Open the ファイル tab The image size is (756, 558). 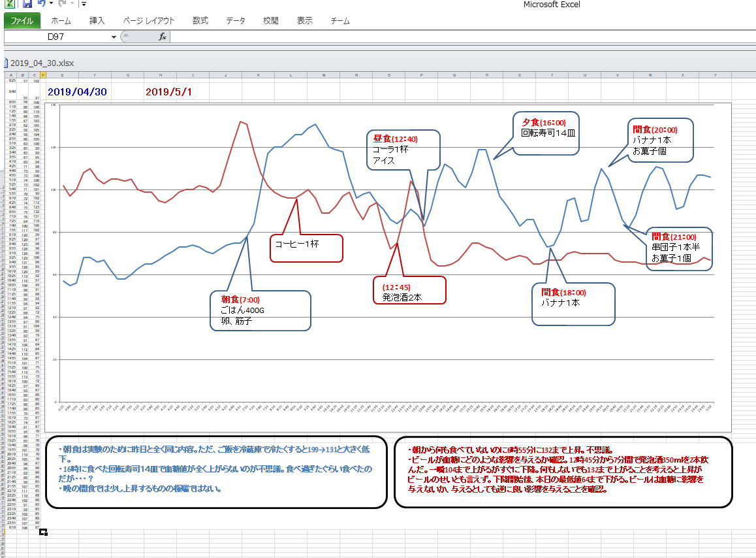(x=22, y=21)
